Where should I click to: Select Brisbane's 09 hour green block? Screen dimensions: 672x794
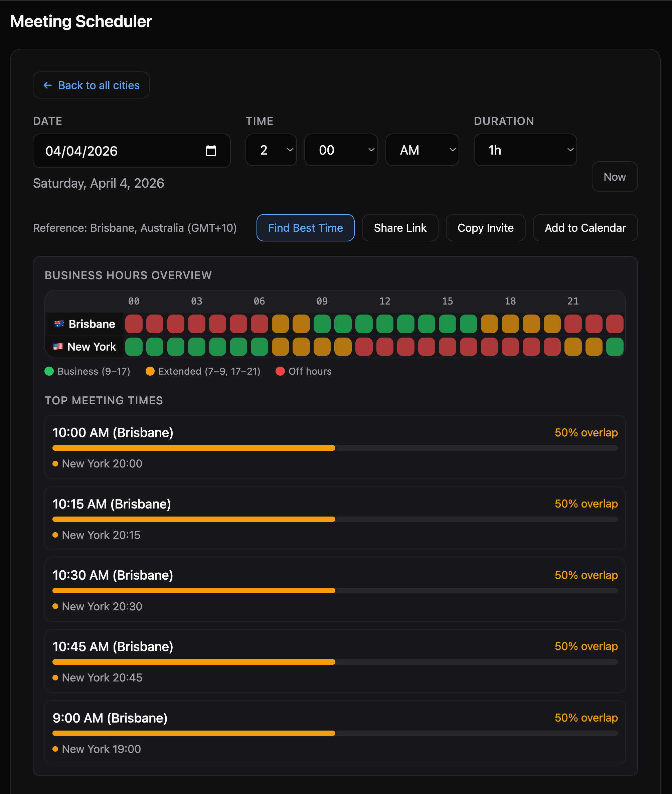coord(322,324)
